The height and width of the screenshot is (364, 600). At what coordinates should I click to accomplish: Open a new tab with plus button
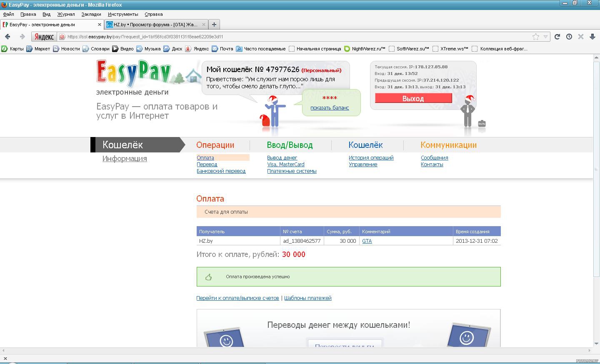click(214, 25)
